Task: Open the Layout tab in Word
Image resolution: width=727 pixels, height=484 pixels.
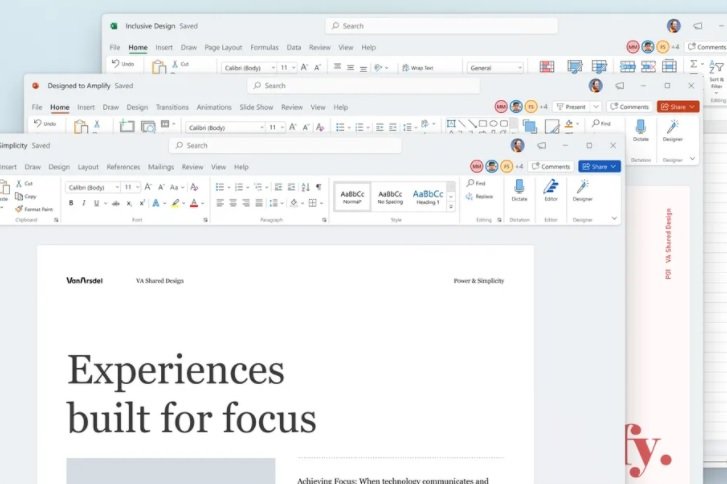Action: tap(88, 167)
